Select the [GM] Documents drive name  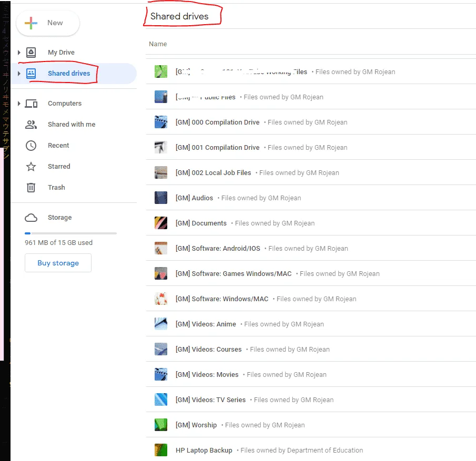201,223
